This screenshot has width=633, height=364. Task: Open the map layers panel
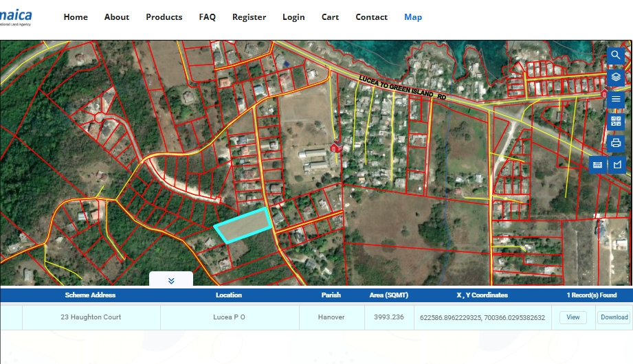pos(616,77)
